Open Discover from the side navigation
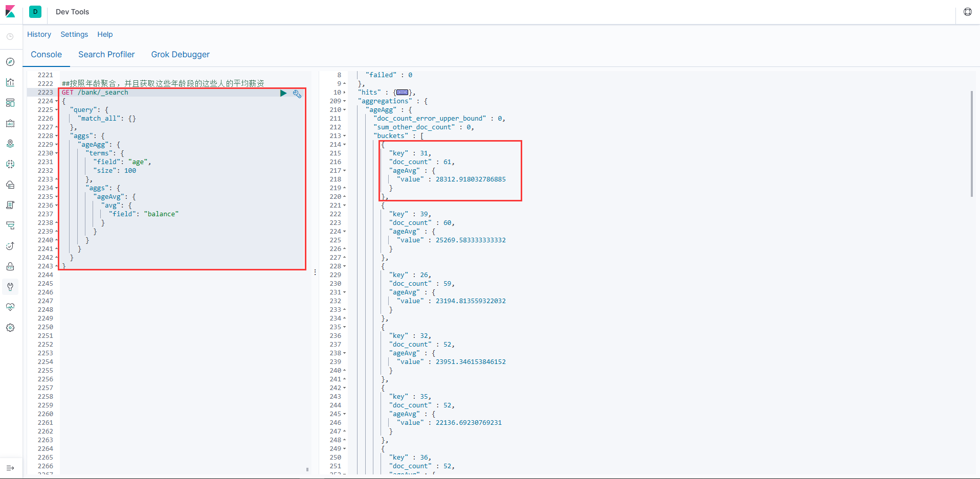 tap(10, 62)
